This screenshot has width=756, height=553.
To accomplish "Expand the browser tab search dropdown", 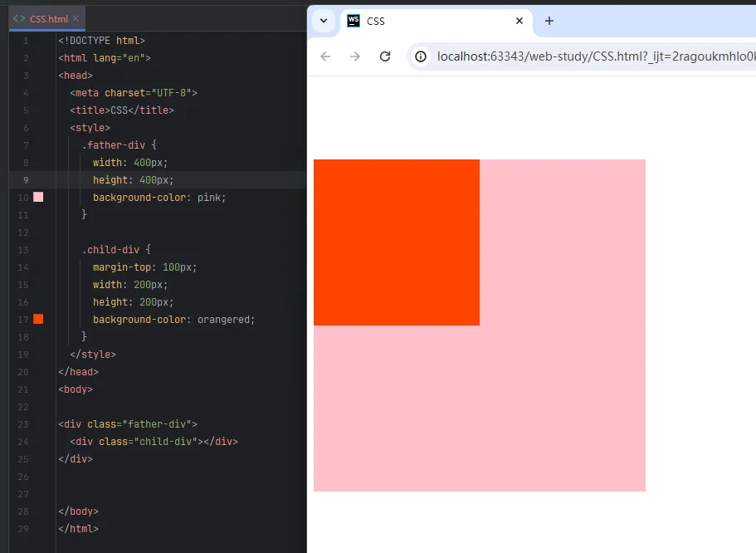I will click(324, 21).
